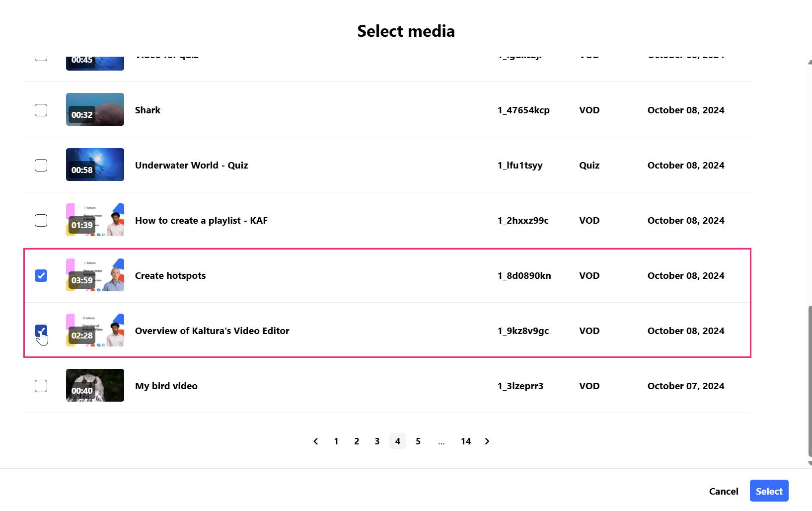This screenshot has height=511, width=812.
Task: Check the Shark video checkbox
Action: coord(41,110)
